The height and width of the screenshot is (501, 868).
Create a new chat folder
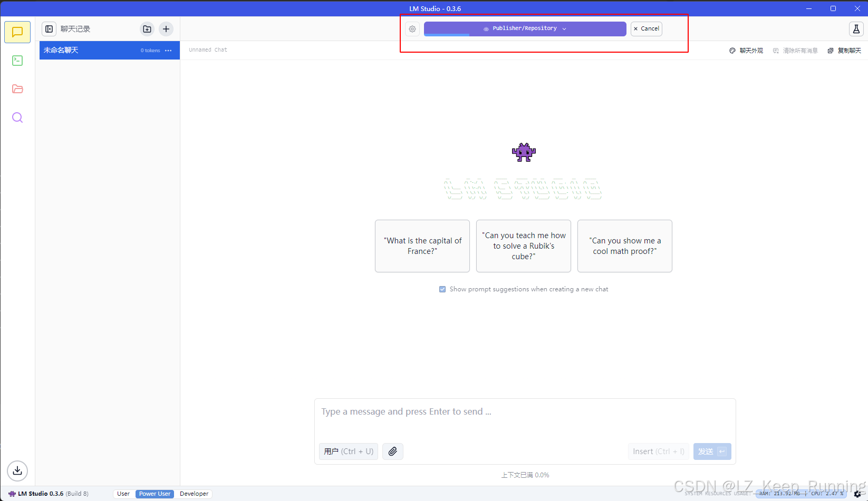tap(147, 29)
